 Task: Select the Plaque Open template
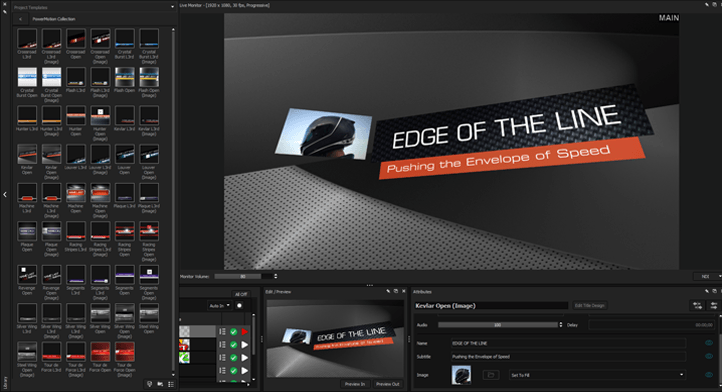(27, 237)
